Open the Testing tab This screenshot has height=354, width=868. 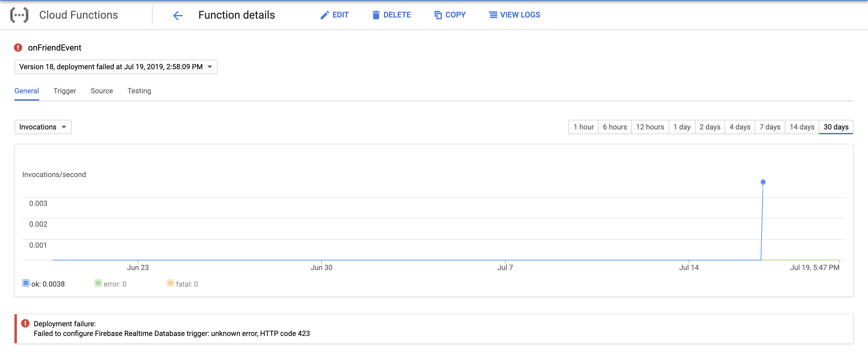point(139,91)
